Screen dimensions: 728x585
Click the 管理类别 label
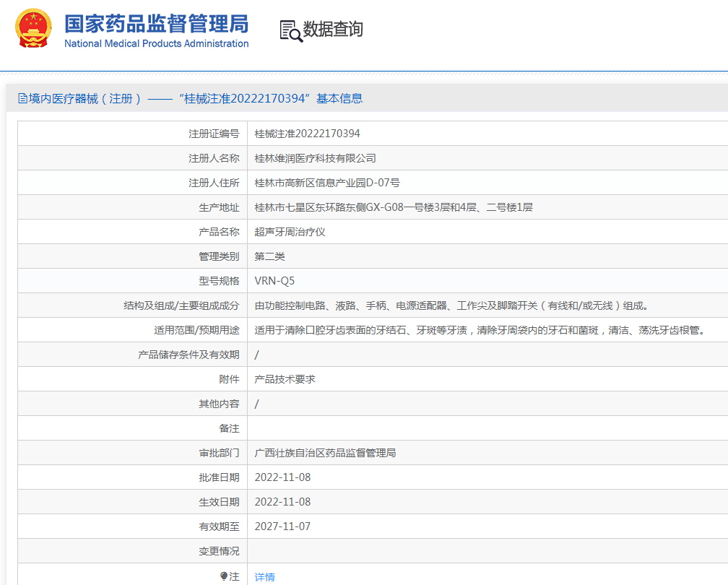coord(219,257)
